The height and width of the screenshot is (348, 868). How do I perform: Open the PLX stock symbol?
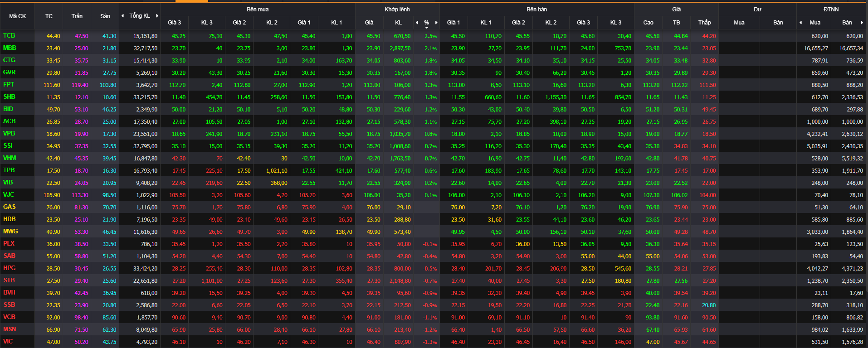point(9,244)
